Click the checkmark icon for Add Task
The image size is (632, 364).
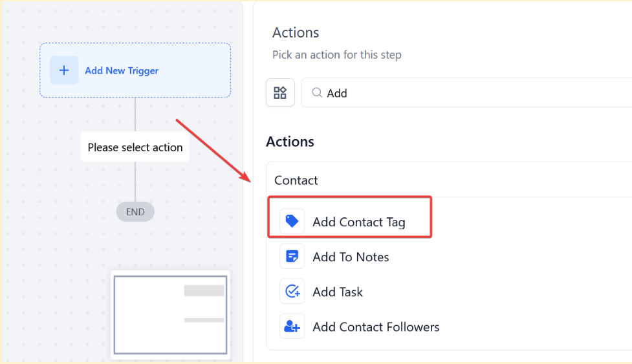coord(292,292)
